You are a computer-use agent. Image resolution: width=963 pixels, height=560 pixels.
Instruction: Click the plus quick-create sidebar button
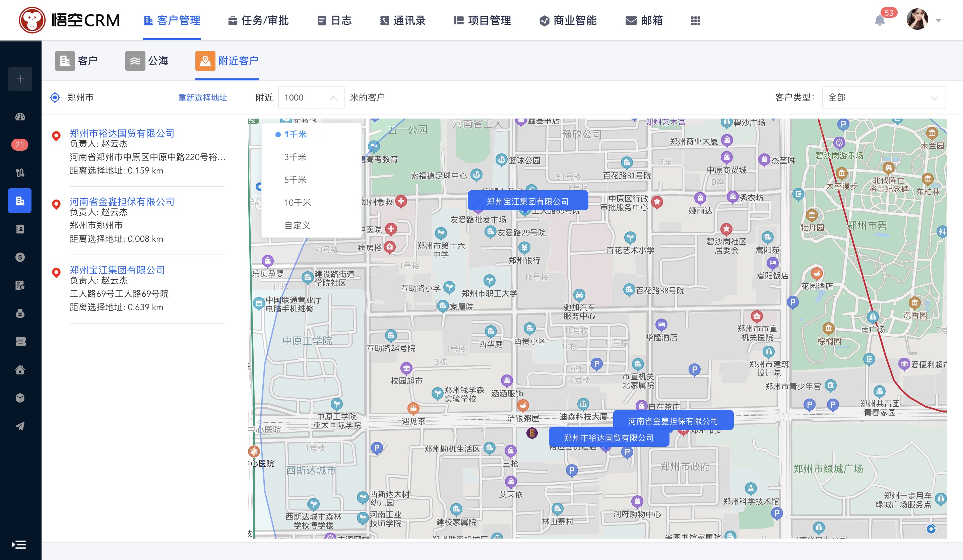(20, 79)
